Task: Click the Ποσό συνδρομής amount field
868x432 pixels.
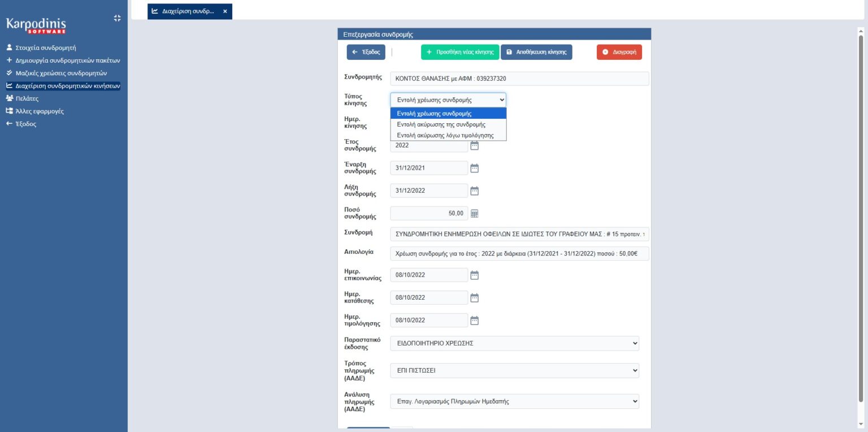Action: pos(429,214)
